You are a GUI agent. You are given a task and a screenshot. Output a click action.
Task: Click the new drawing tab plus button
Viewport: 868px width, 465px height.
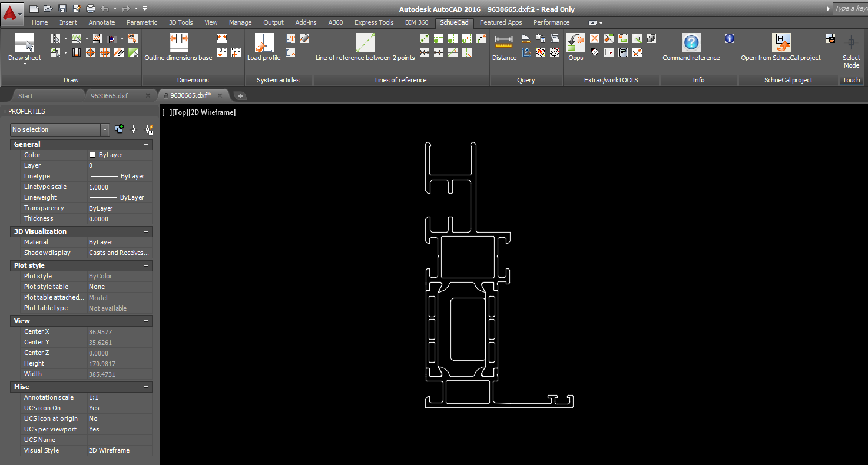coord(240,95)
